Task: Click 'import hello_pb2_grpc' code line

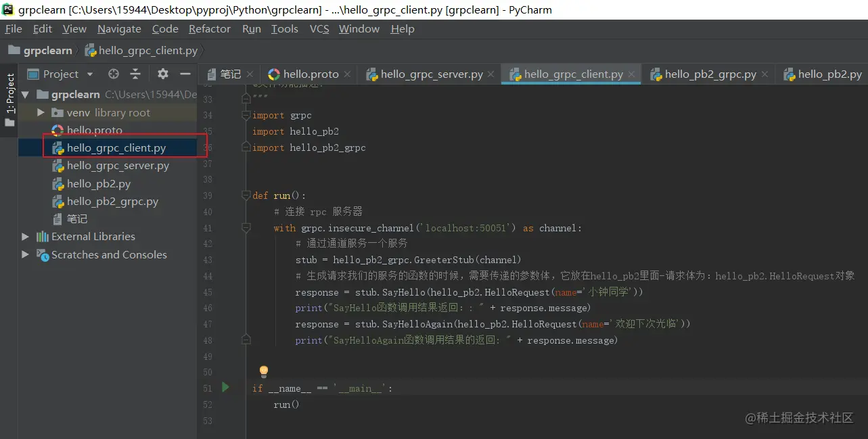Action: (x=309, y=147)
